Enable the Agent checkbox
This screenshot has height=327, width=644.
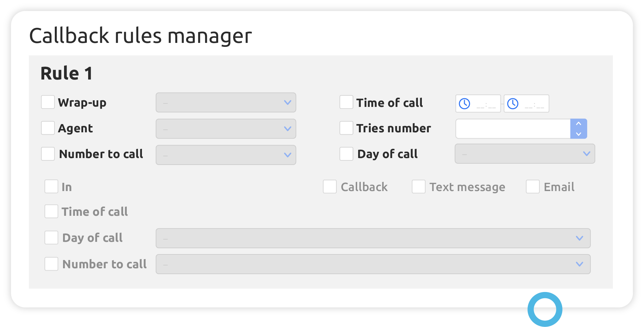point(48,128)
